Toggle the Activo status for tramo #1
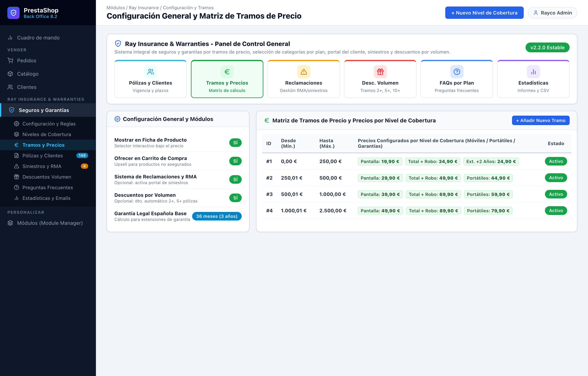 [x=556, y=161]
